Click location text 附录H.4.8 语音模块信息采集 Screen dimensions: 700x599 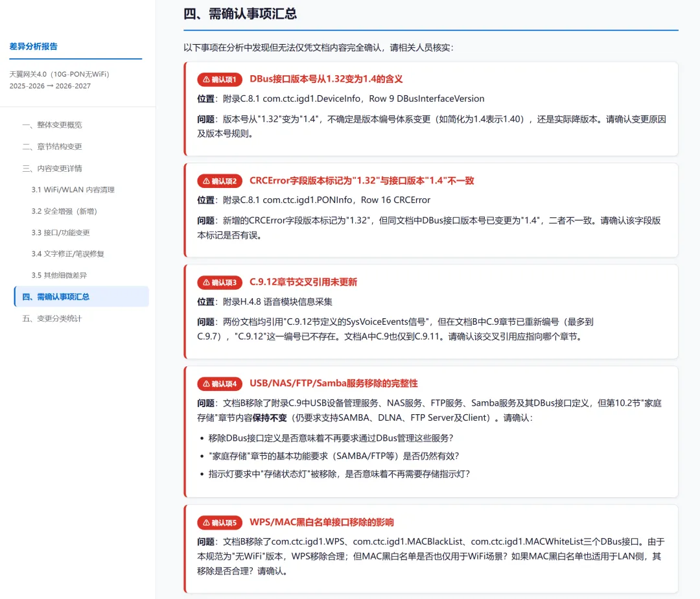click(x=277, y=301)
